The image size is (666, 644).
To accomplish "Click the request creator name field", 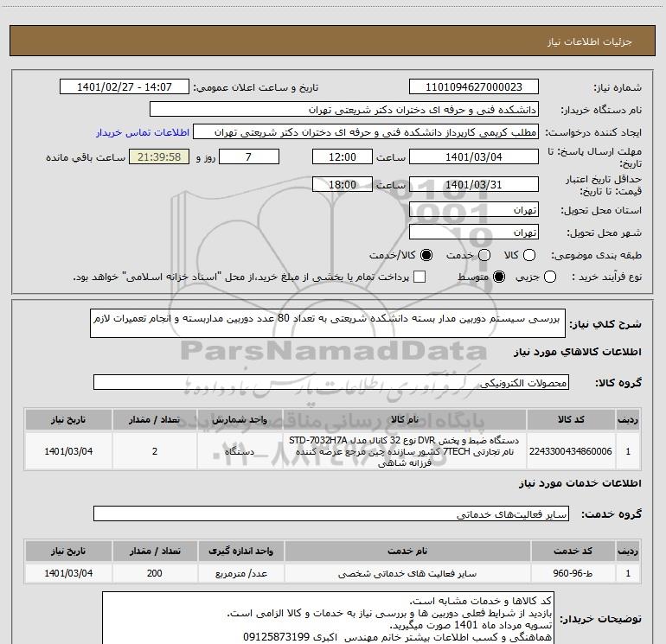I will (366, 132).
